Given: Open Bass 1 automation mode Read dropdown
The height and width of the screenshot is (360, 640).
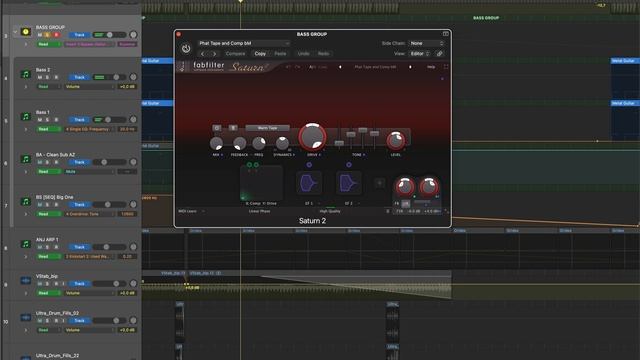Looking at the screenshot, I should click(48, 129).
